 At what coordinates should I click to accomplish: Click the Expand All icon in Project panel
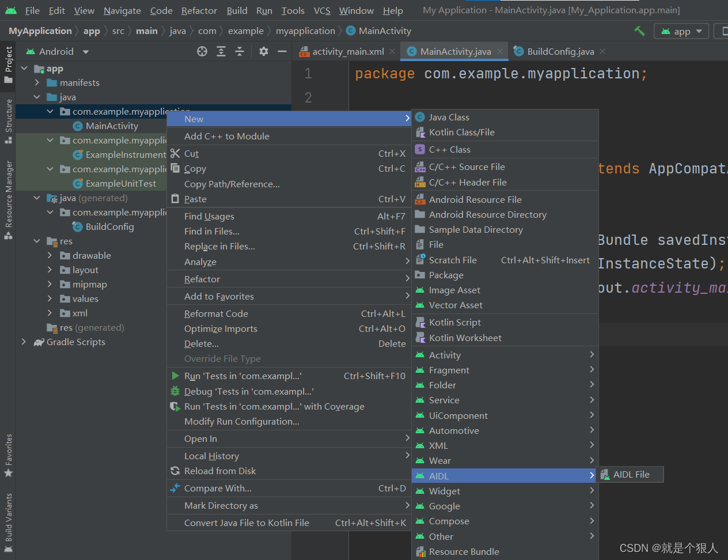click(221, 51)
